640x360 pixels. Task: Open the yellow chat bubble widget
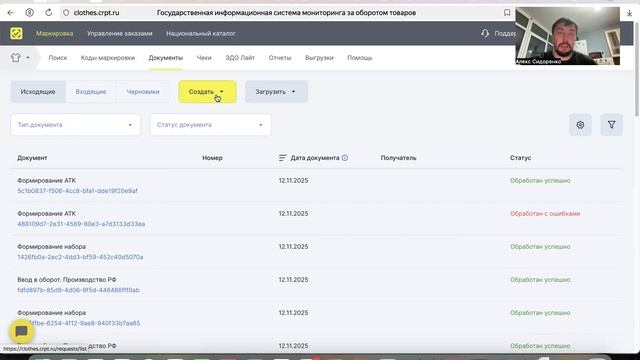point(22,331)
